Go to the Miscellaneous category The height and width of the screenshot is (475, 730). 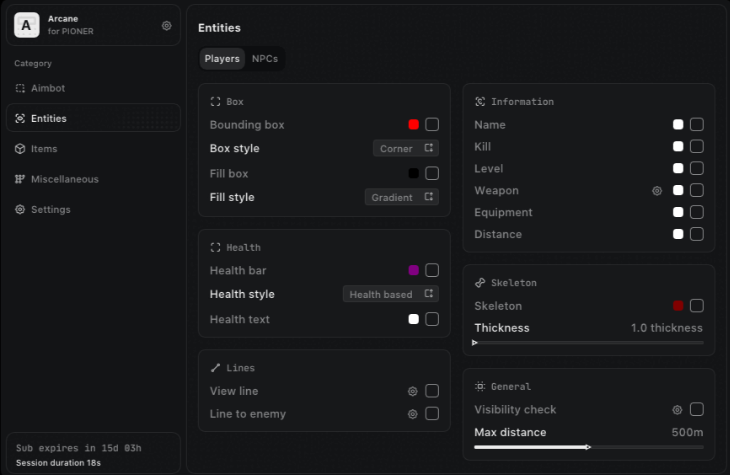(x=64, y=179)
